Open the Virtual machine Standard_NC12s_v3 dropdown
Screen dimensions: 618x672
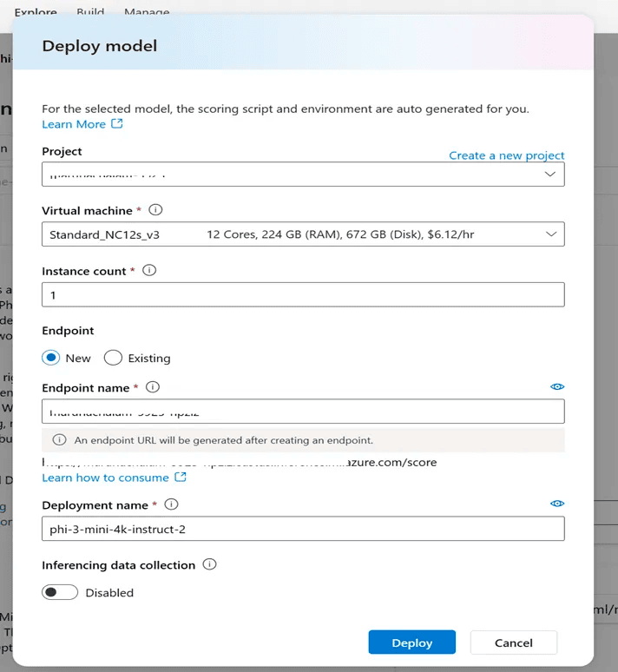click(x=303, y=234)
